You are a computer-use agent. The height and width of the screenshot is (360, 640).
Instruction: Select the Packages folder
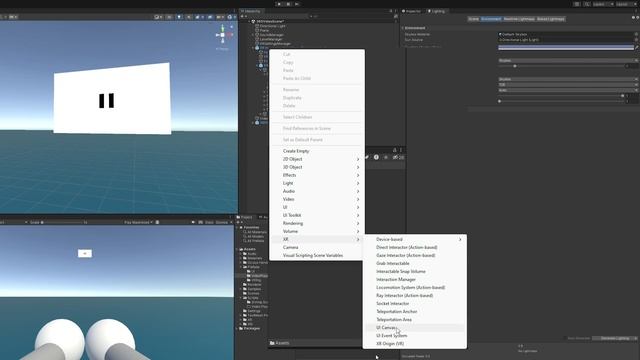pyautogui.click(x=251, y=329)
